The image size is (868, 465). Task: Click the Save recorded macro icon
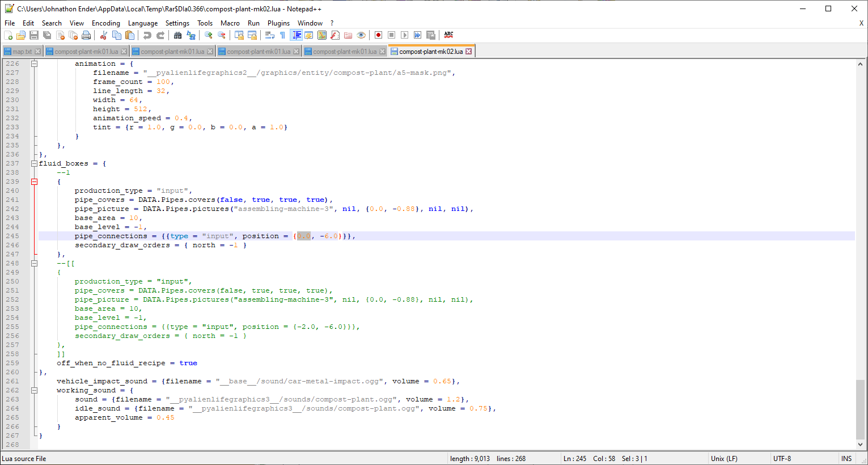pos(431,35)
